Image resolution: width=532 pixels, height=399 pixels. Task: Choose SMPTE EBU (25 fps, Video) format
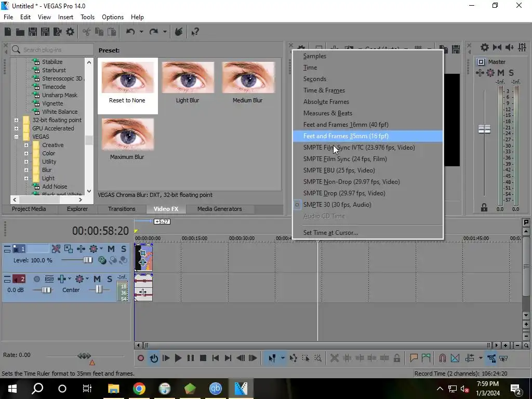pos(368,170)
